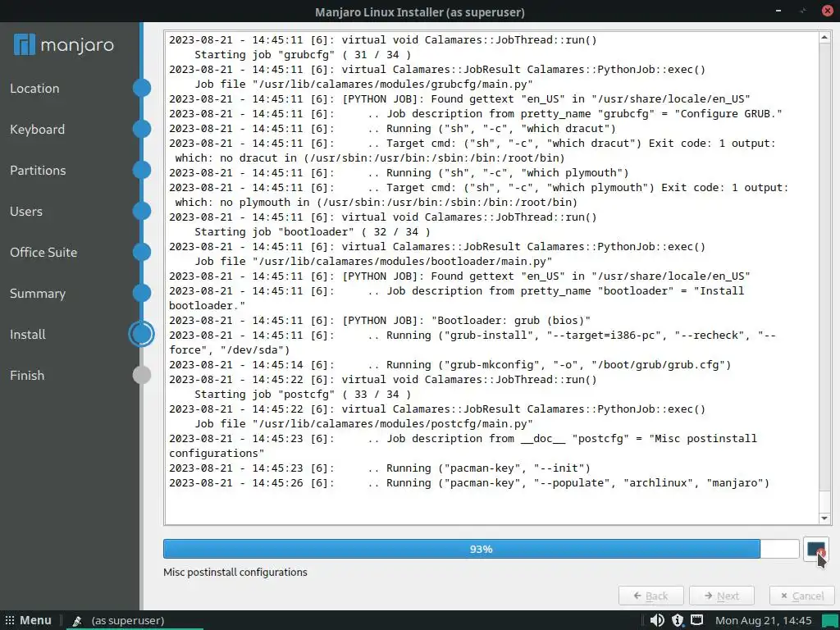Click log line running grub-install --target=i386-pc
This screenshot has height=630, width=840.
pyautogui.click(x=472, y=342)
